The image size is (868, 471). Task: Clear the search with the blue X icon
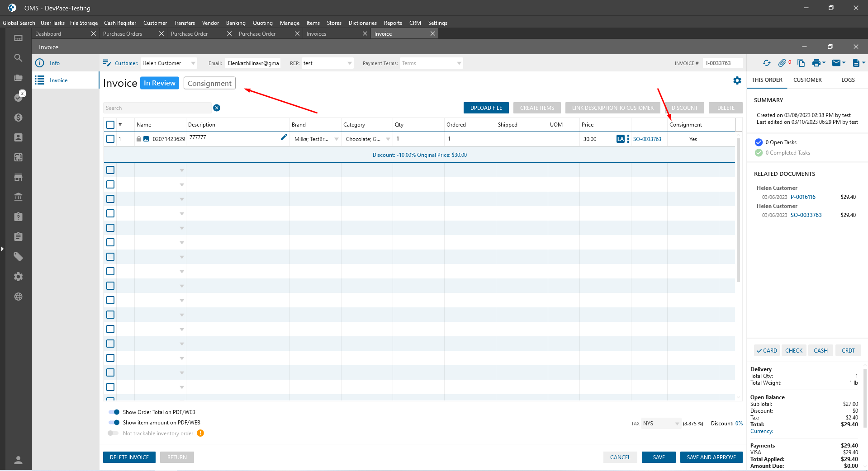(217, 108)
